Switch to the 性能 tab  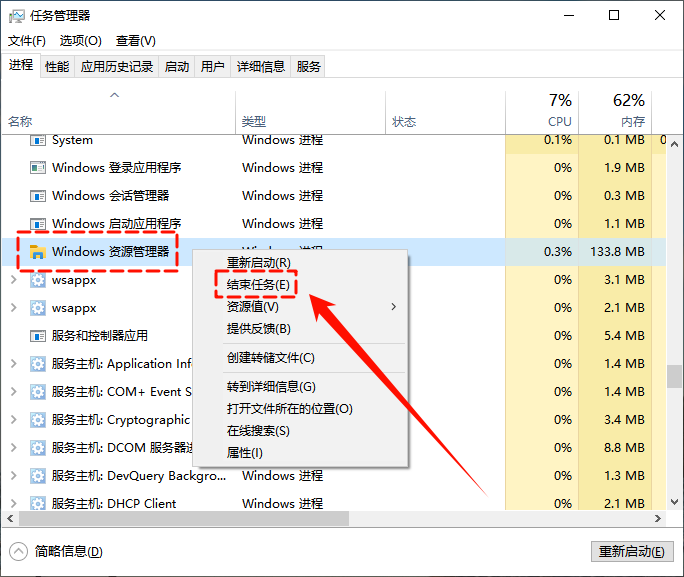pyautogui.click(x=57, y=67)
